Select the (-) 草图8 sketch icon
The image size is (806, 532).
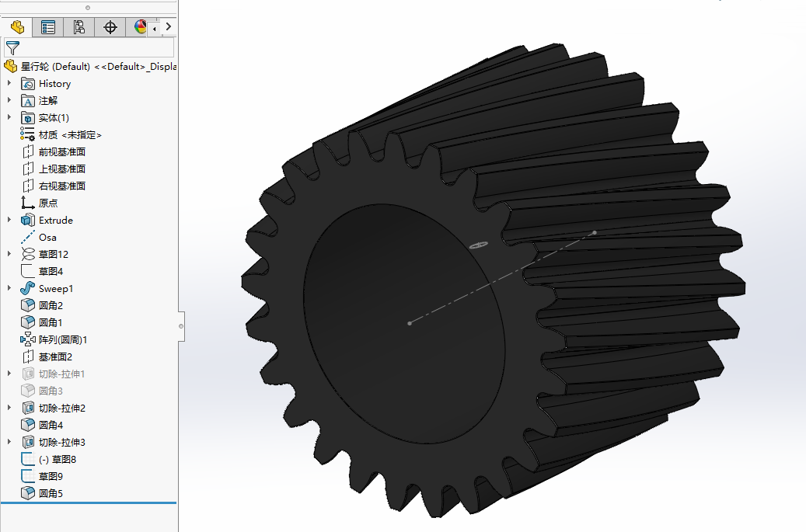pos(28,459)
